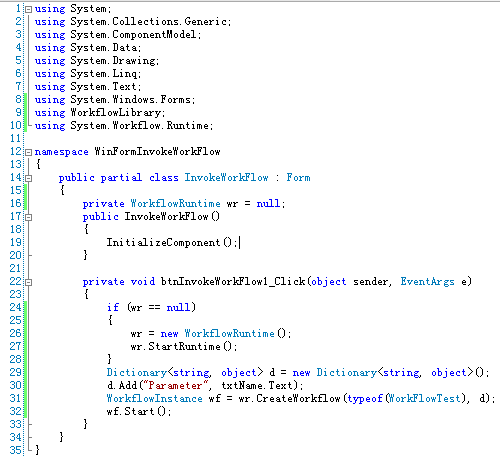Screen dimensions: 500x457
Task: Click 'System.Collections.Generic' on line 2
Action: 149,22
